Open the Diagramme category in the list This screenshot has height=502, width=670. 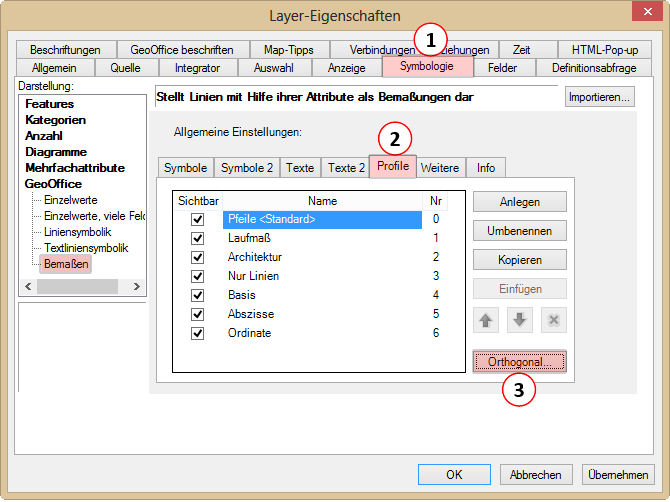tap(56, 152)
